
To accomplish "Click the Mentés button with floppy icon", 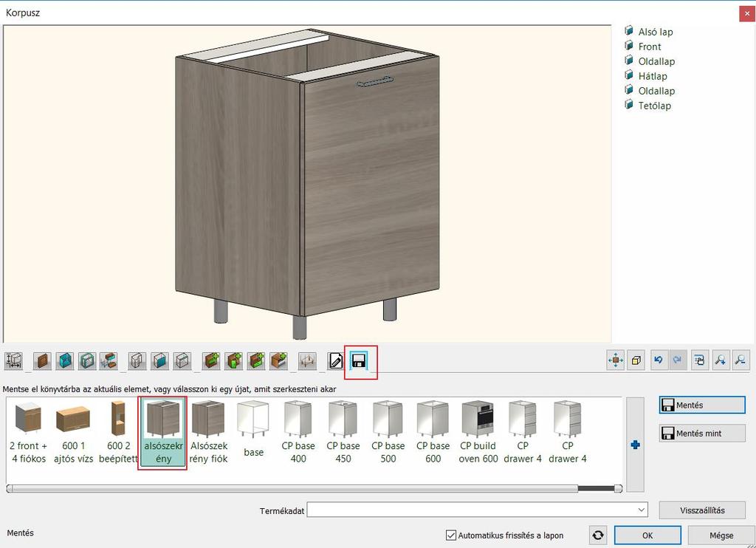I will pos(702,405).
